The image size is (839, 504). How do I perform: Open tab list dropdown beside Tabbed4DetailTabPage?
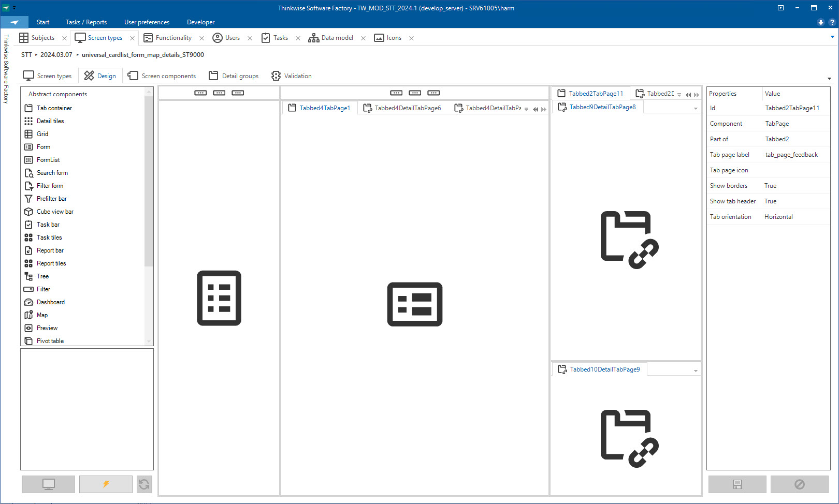click(527, 109)
